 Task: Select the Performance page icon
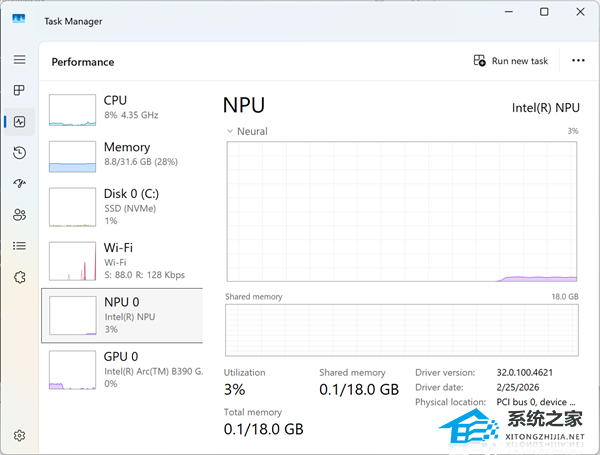coord(20,122)
